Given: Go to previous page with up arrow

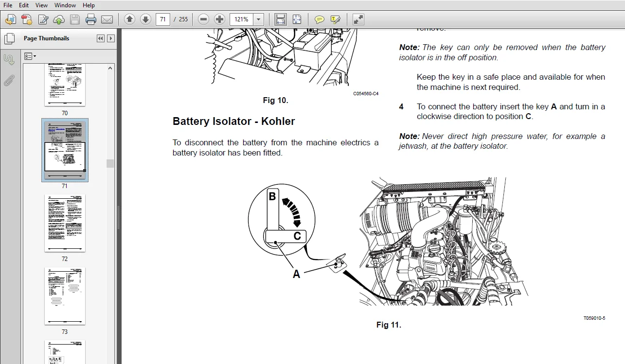Looking at the screenshot, I should pyautogui.click(x=129, y=19).
